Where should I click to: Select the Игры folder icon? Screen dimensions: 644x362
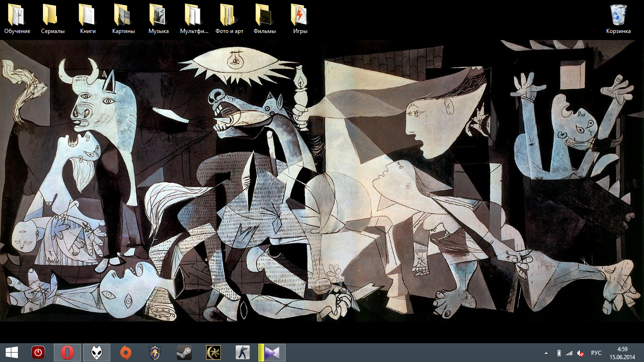[300, 19]
